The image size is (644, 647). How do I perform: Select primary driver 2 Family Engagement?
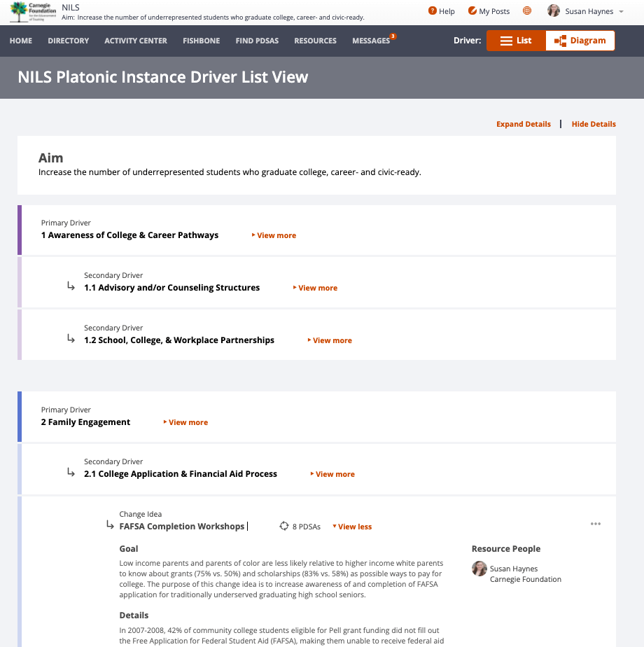pos(85,422)
